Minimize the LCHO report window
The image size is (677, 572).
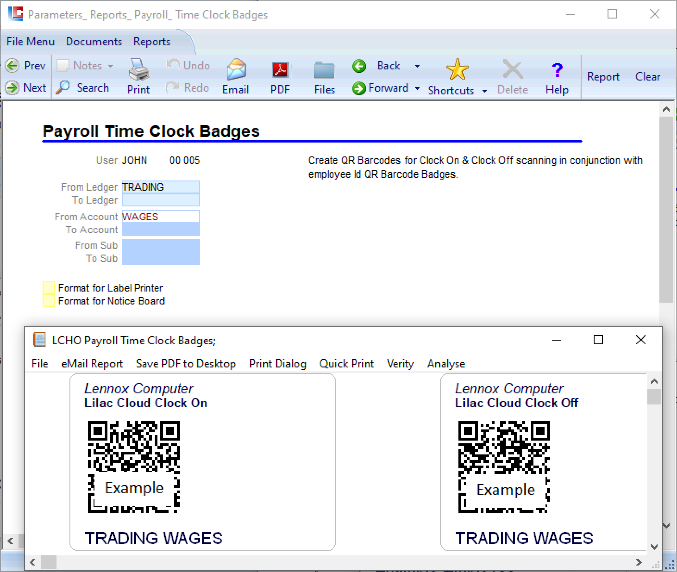click(557, 340)
